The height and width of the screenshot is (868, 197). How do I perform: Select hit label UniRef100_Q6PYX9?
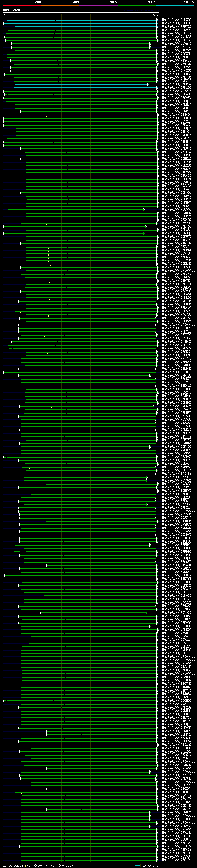[177, 67]
